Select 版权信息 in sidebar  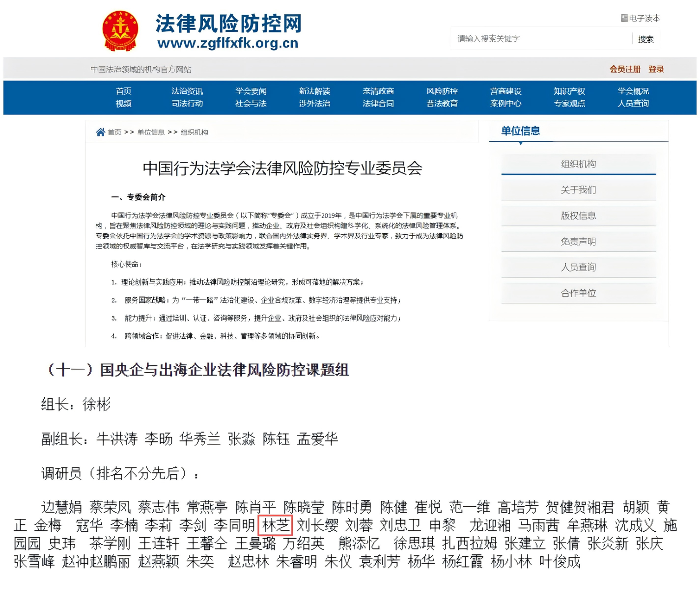[x=579, y=216]
